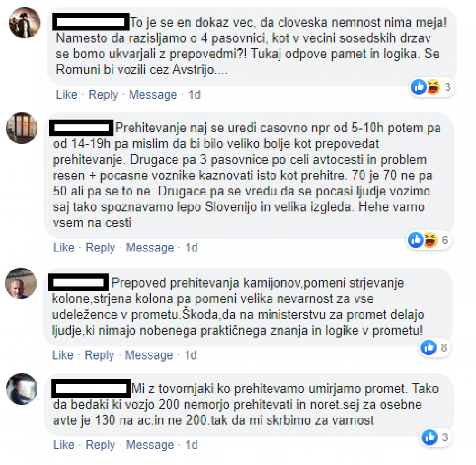This screenshot has height=465, width=476.
Task: Click the laughing emoji on first comment
Action: [433, 87]
